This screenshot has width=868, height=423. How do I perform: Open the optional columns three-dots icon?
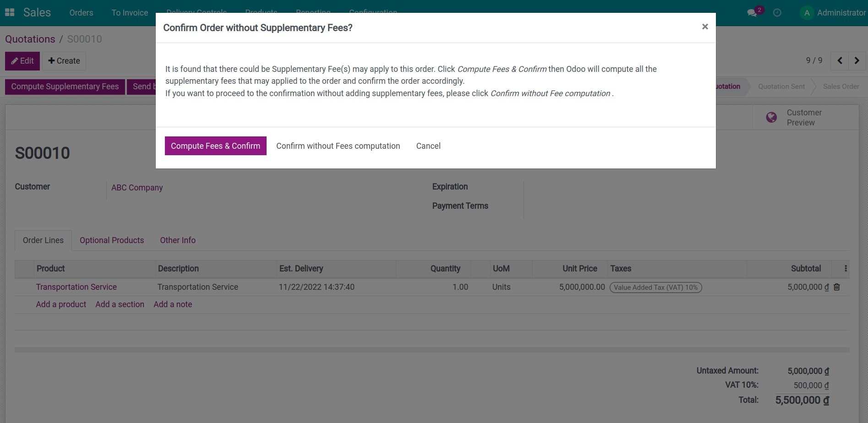(845, 269)
